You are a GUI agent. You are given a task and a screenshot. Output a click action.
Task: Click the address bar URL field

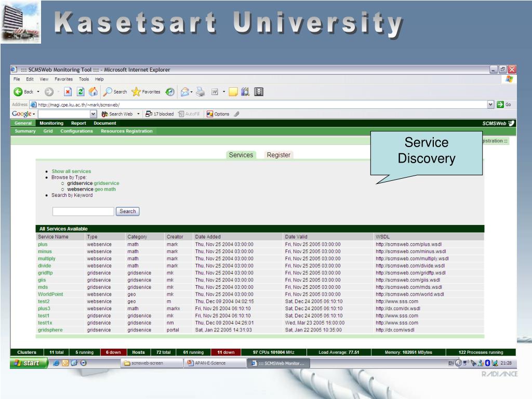point(261,104)
